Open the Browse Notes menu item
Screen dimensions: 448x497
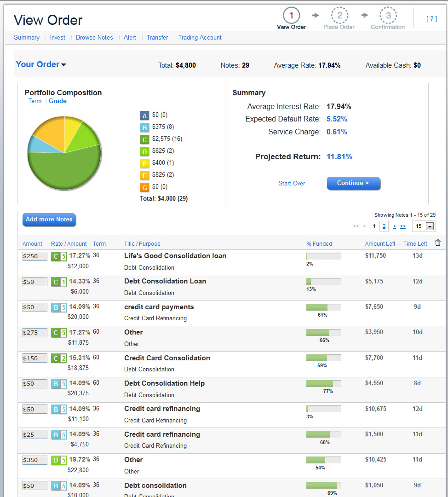[x=94, y=38]
